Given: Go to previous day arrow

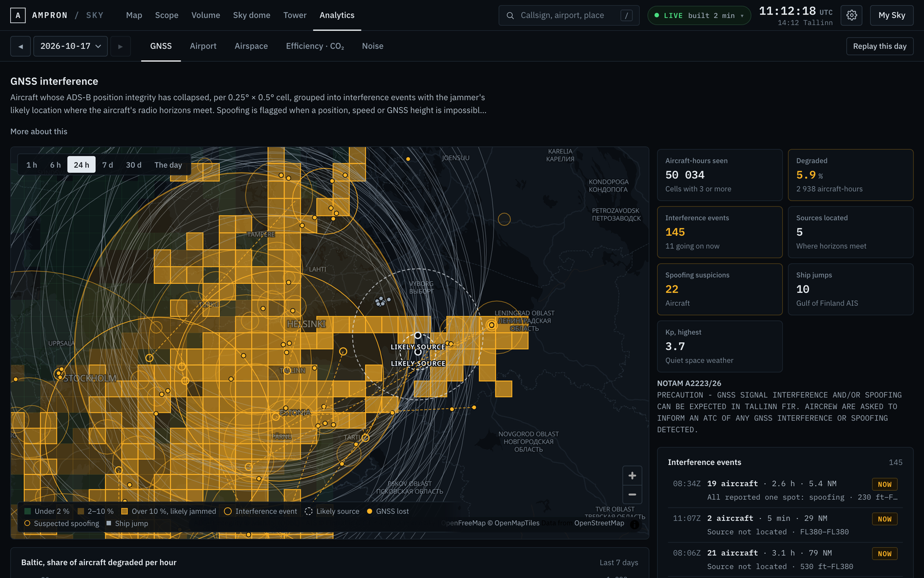Looking at the screenshot, I should 20,46.
